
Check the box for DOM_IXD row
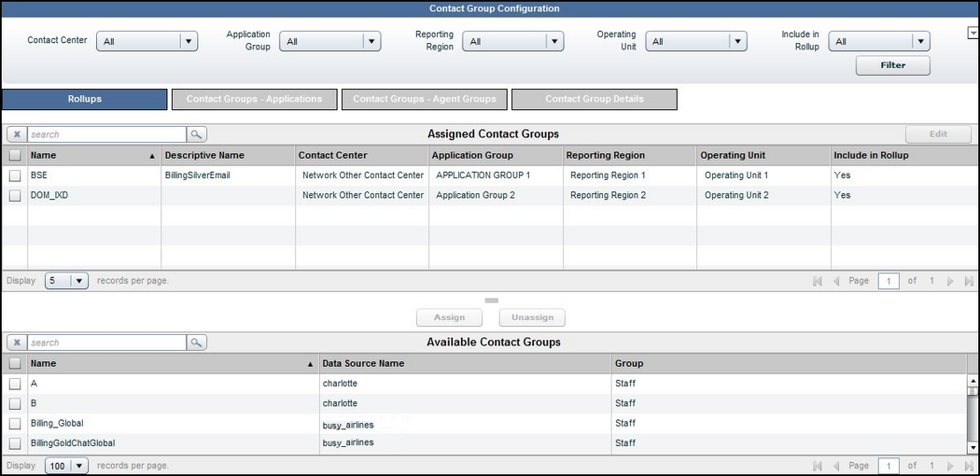pyautogui.click(x=15, y=196)
